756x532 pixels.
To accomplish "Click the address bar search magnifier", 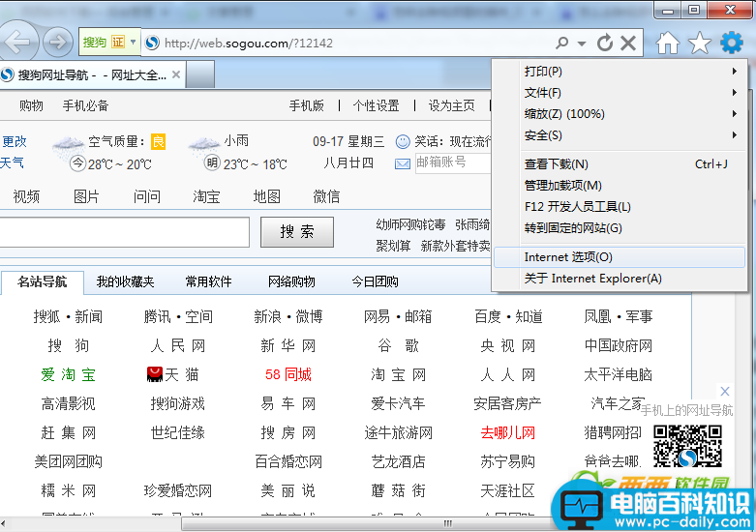I will tap(562, 43).
